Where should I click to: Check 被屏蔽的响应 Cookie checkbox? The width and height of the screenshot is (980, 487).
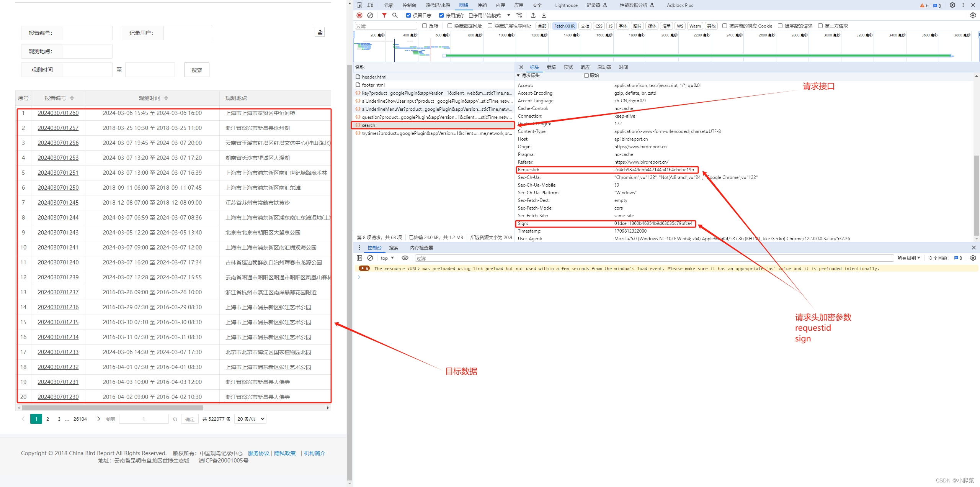(725, 26)
